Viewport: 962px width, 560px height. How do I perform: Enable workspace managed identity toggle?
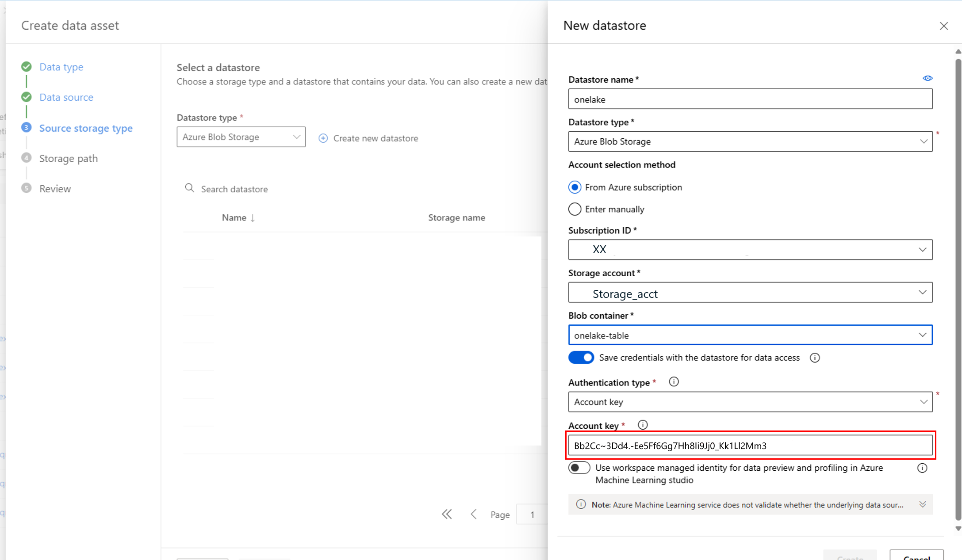click(x=579, y=468)
